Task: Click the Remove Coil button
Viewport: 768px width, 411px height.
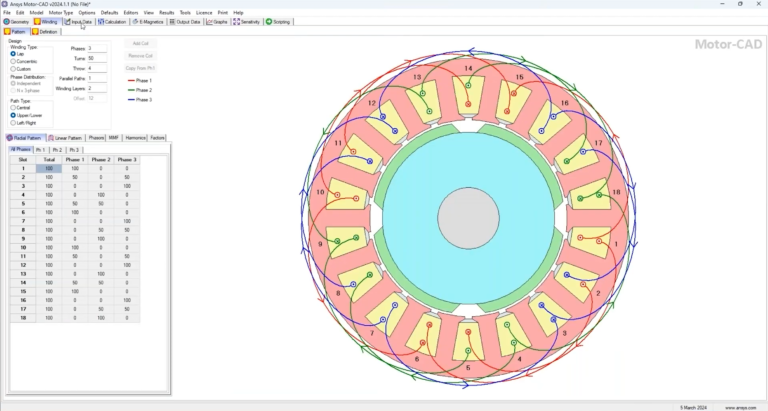Action: click(141, 56)
